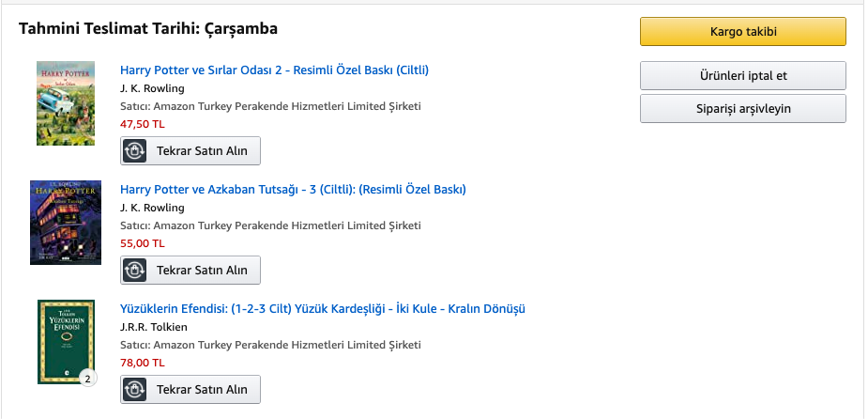Click the Yüzüklerin Efendisi book cover thumbnail
Screen dimensions: 868x419
pos(65,341)
